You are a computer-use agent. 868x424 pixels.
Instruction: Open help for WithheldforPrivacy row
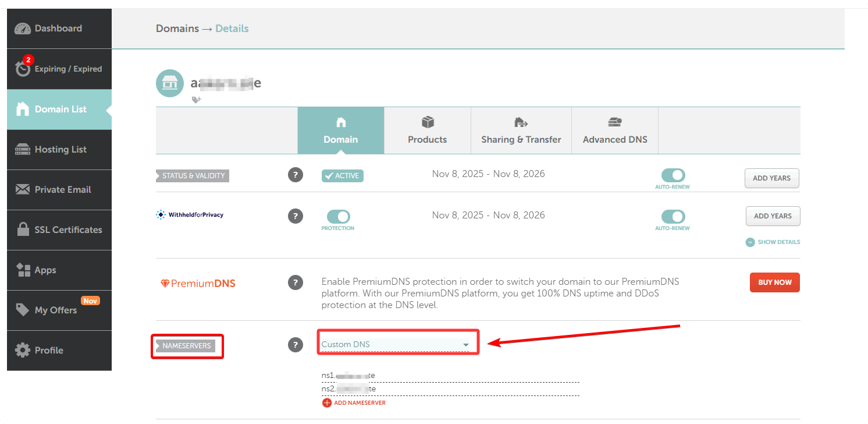tap(296, 216)
